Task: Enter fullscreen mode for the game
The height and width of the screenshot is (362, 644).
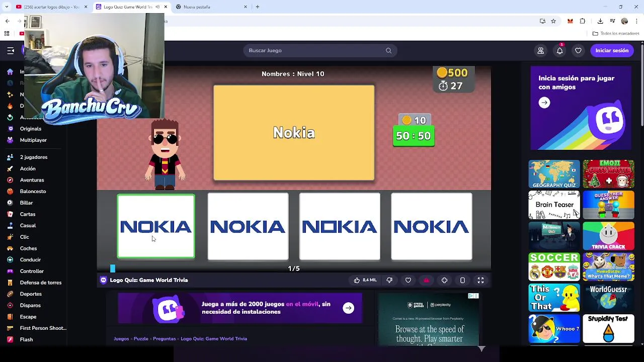Action: (x=480, y=280)
